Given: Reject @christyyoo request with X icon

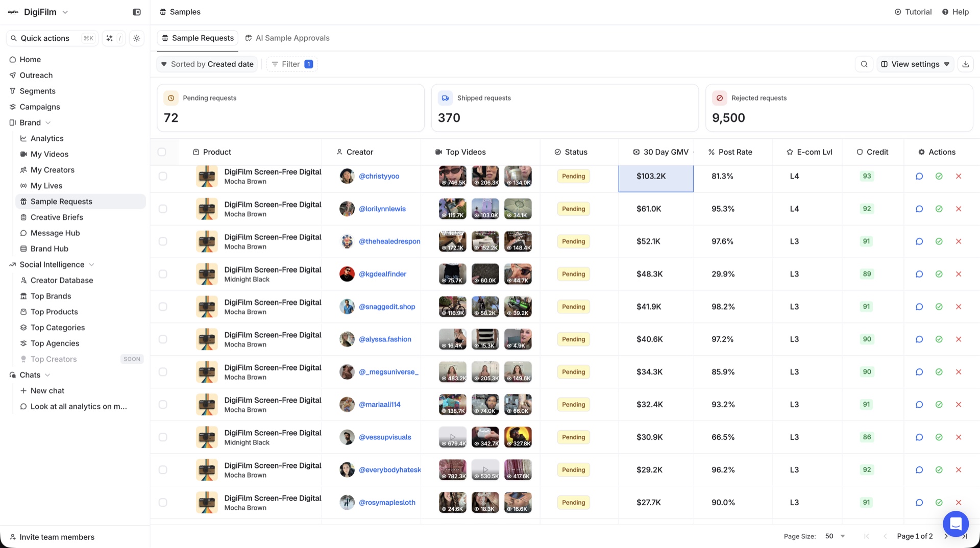Looking at the screenshot, I should point(959,176).
